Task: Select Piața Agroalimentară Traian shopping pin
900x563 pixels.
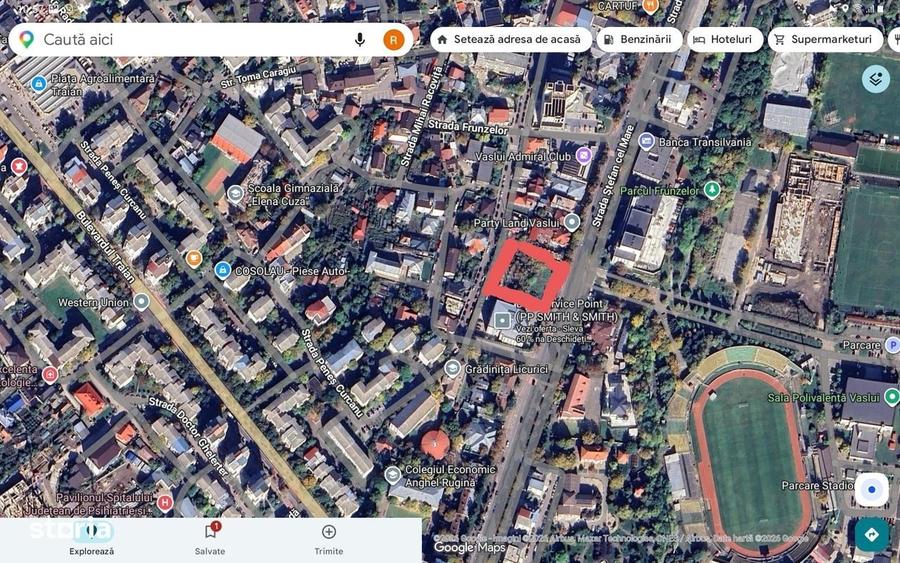Action: (38, 84)
